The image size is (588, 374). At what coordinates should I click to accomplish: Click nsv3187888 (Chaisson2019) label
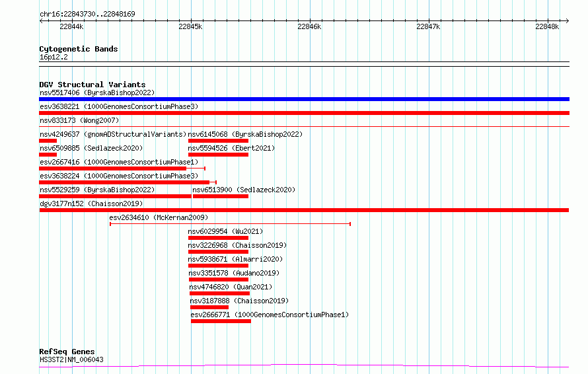click(x=239, y=301)
